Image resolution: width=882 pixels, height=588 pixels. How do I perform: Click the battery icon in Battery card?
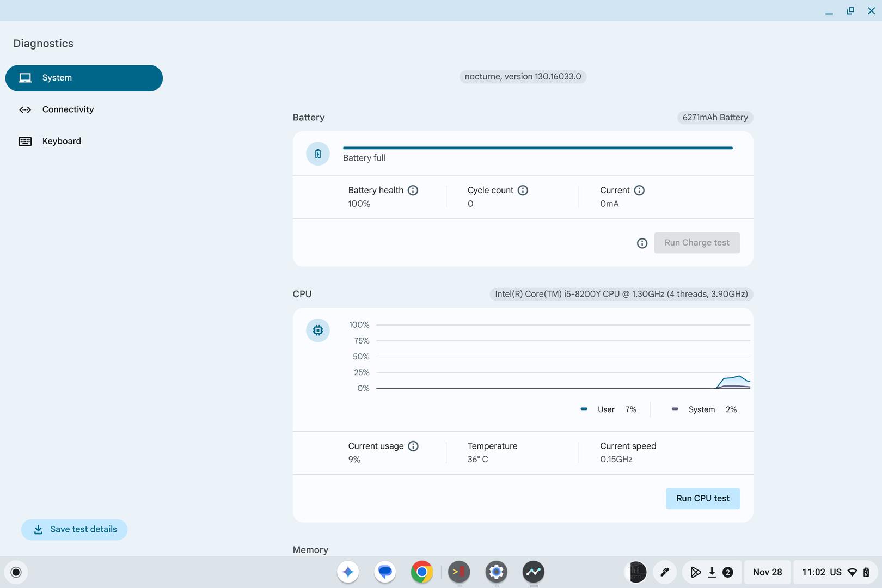[318, 154]
